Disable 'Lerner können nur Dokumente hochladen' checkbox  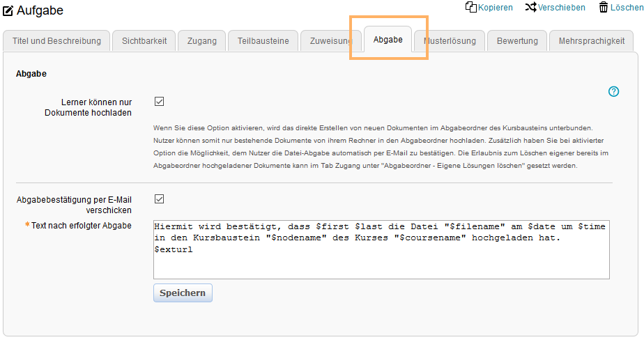[x=159, y=102]
